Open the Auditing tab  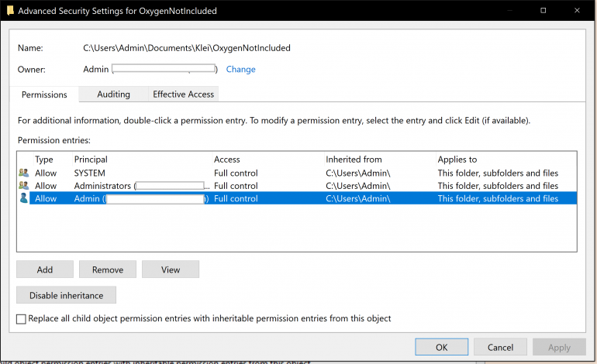pyautogui.click(x=113, y=94)
